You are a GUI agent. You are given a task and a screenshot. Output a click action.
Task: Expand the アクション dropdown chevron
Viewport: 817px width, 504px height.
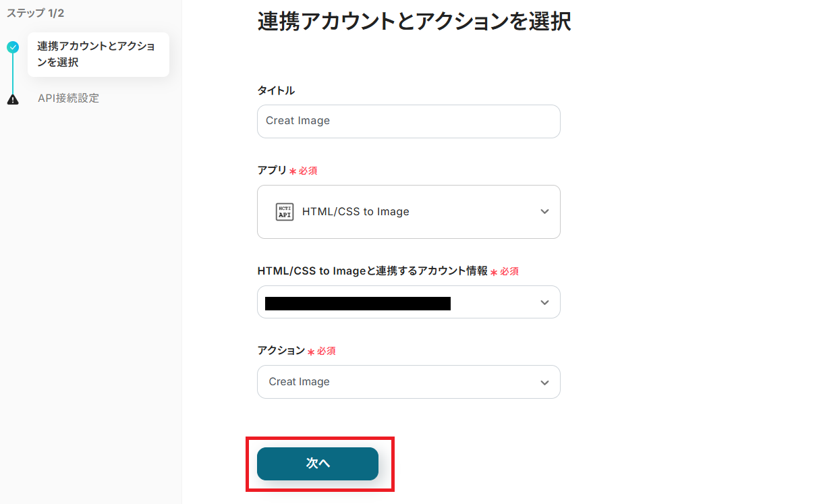tap(544, 383)
